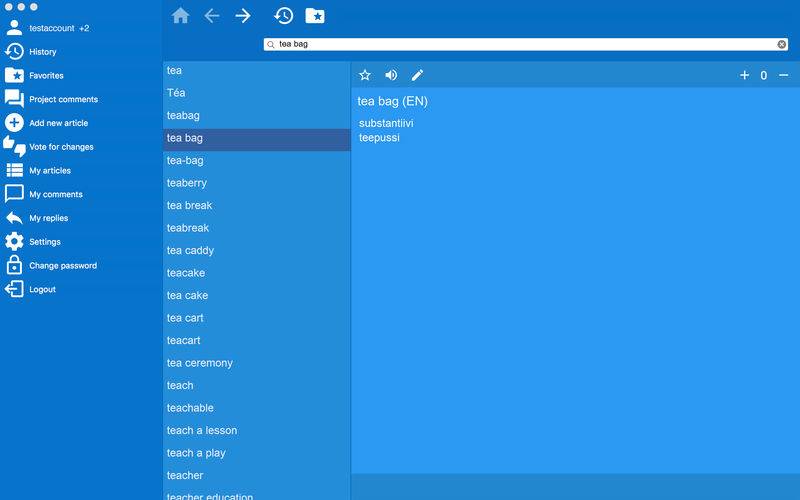Click the testaccount user icon
This screenshot has width=800, height=500.
(x=14, y=28)
